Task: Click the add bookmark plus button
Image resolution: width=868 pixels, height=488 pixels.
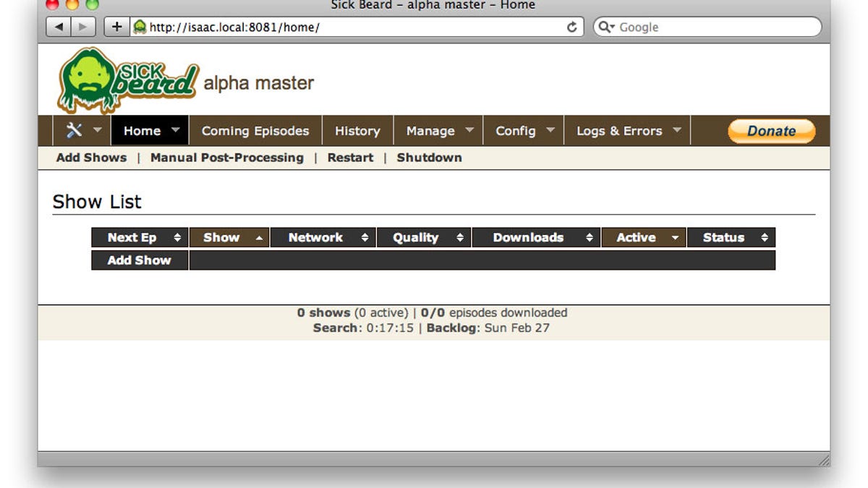Action: (x=116, y=27)
